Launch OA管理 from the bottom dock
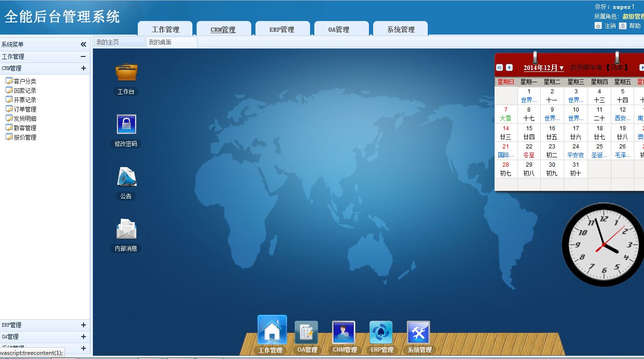Image resolution: width=644 pixels, height=359 pixels. click(306, 332)
